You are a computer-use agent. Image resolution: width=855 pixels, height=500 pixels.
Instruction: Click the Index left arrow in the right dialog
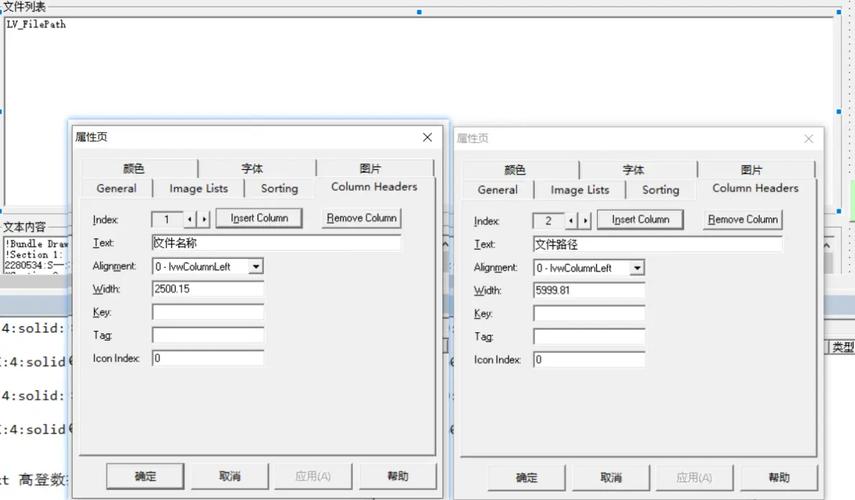coord(571,221)
